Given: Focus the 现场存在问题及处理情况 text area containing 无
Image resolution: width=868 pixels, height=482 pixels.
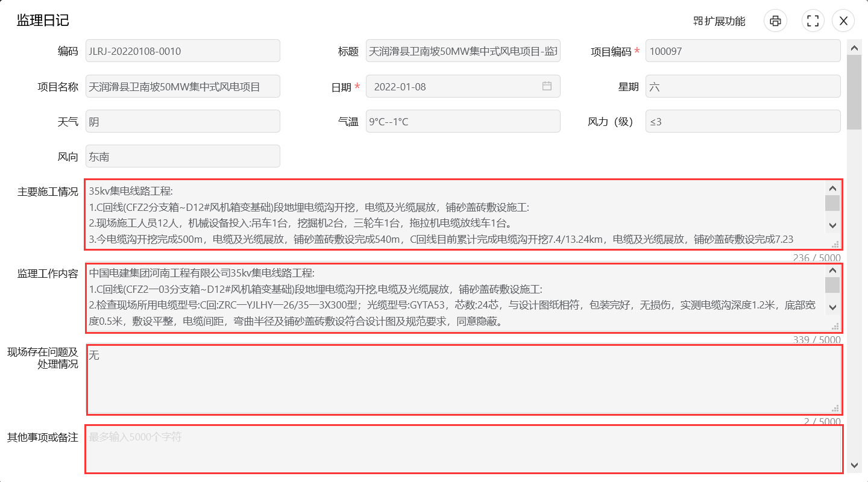Looking at the screenshot, I should click(464, 380).
